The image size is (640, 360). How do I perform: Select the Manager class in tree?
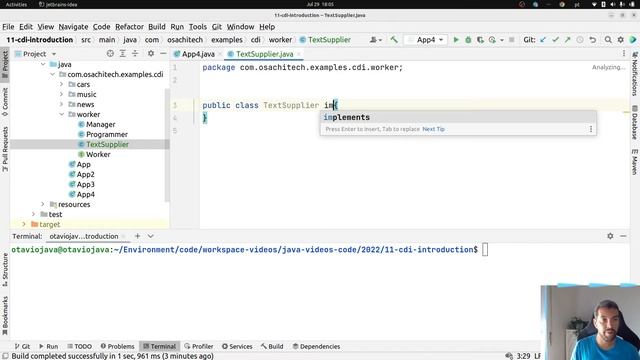point(100,124)
